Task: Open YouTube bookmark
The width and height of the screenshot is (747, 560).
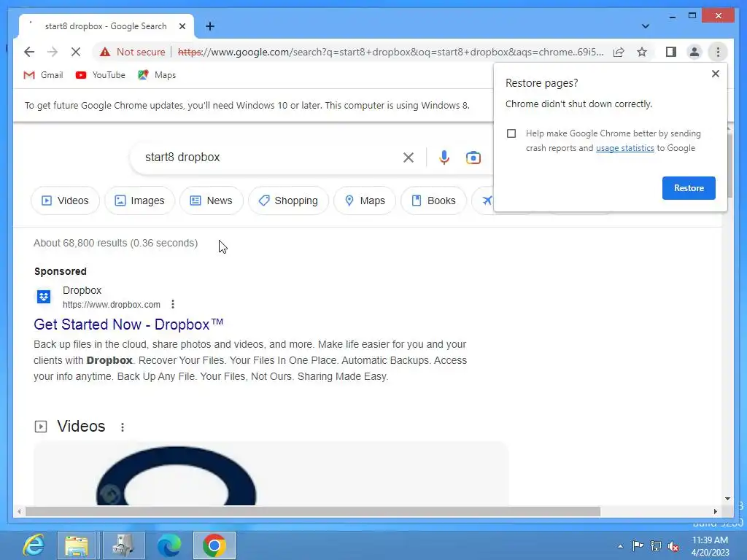Action: click(101, 75)
